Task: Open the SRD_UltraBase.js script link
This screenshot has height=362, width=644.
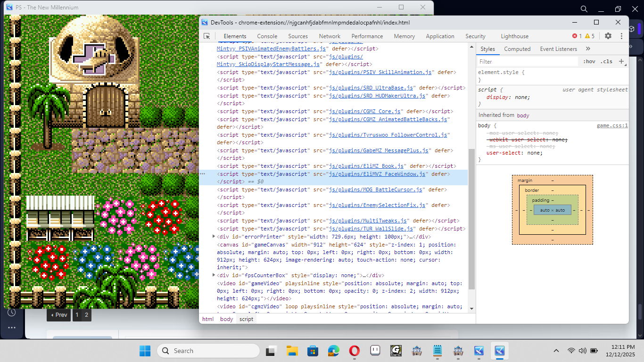Action: 371,88
